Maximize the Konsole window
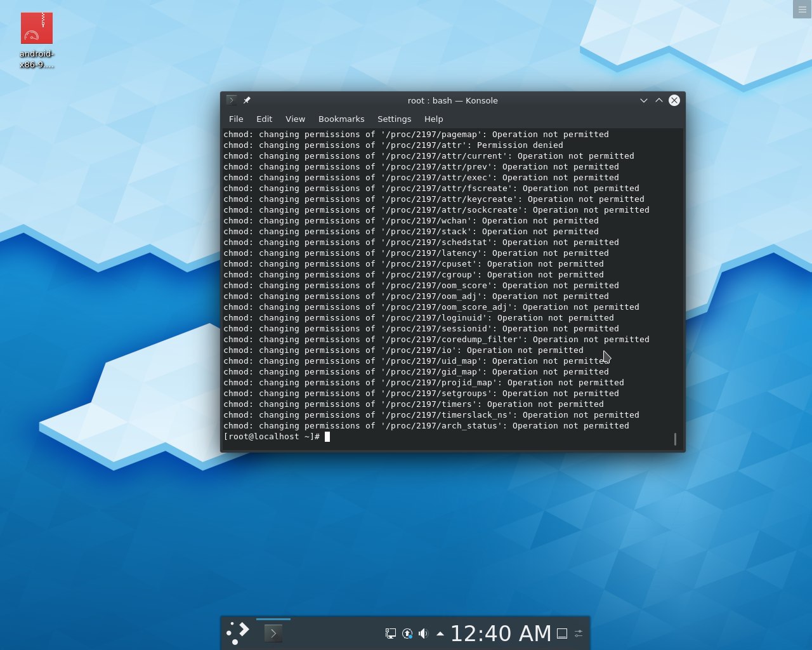 (659, 100)
